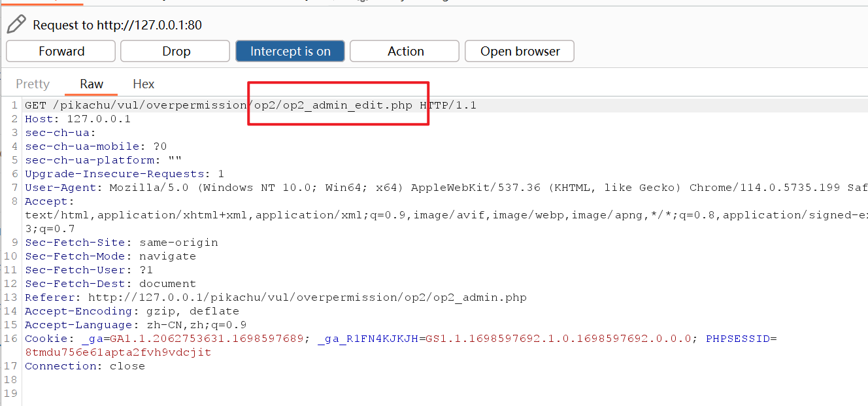Click the Referer header URL

pos(307,297)
